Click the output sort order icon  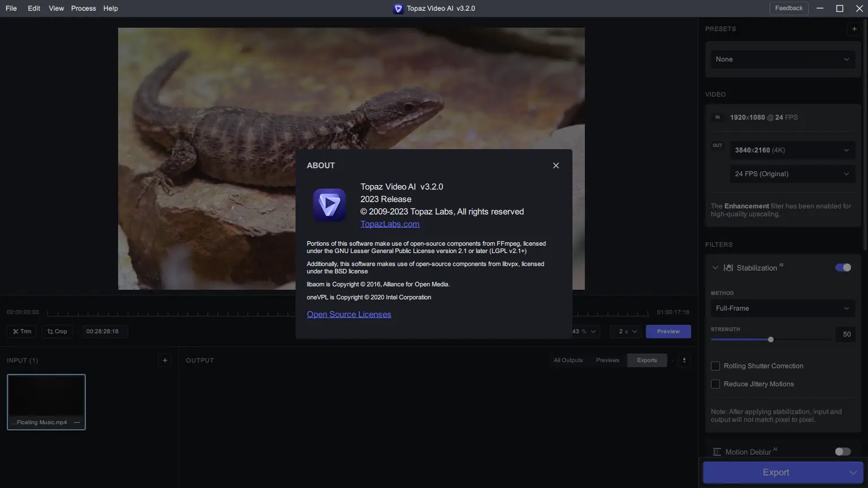[x=684, y=360]
